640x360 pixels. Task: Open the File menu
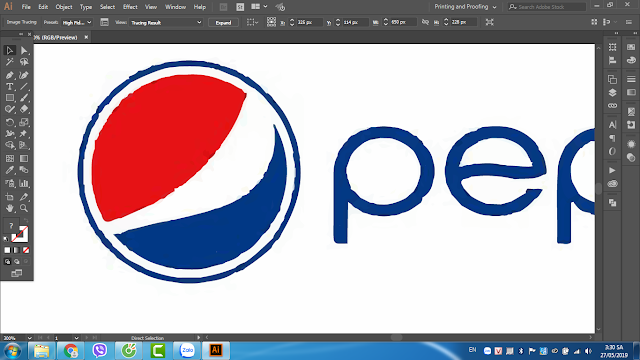(26, 7)
